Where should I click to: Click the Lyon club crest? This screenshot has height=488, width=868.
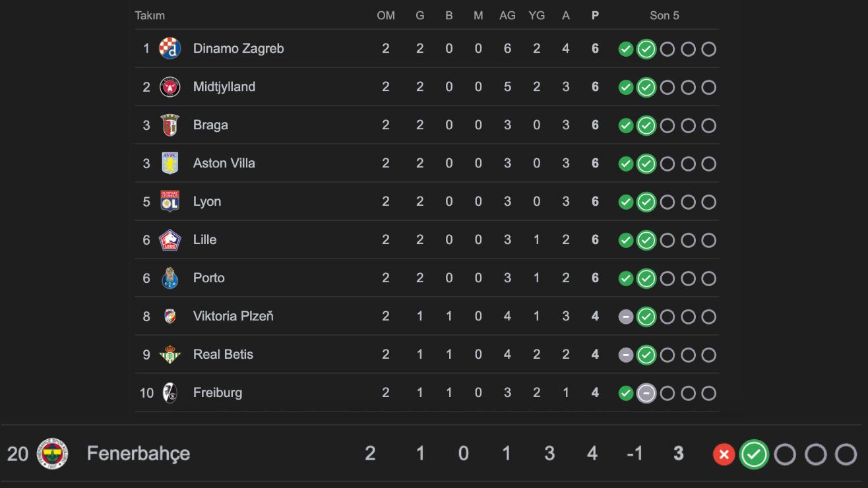pyautogui.click(x=170, y=202)
